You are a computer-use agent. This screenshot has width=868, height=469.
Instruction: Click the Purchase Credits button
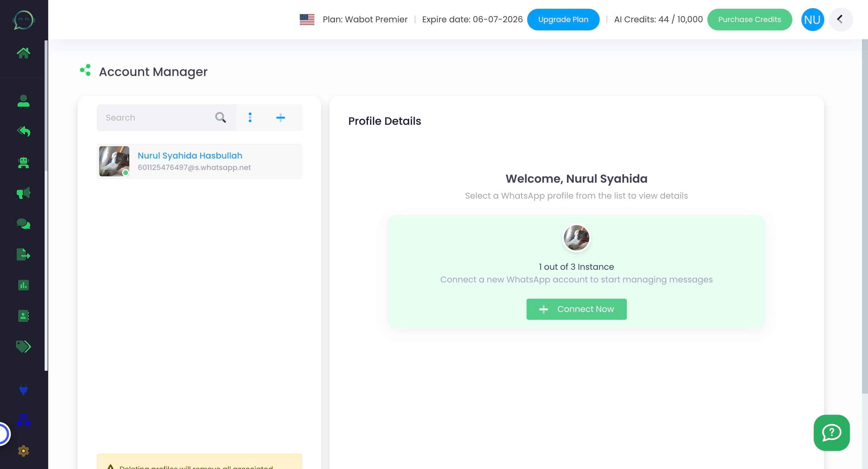tap(749, 20)
